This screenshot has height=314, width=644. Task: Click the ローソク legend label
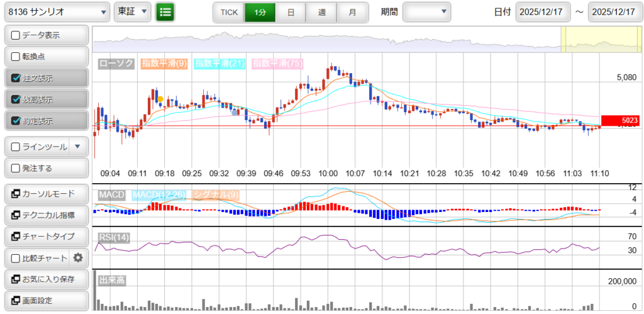point(117,63)
